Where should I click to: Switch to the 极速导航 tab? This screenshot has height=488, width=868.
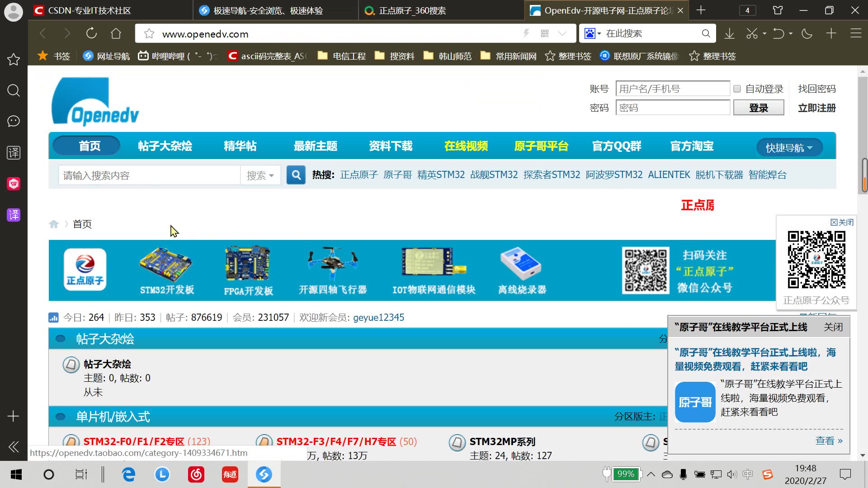click(x=276, y=10)
